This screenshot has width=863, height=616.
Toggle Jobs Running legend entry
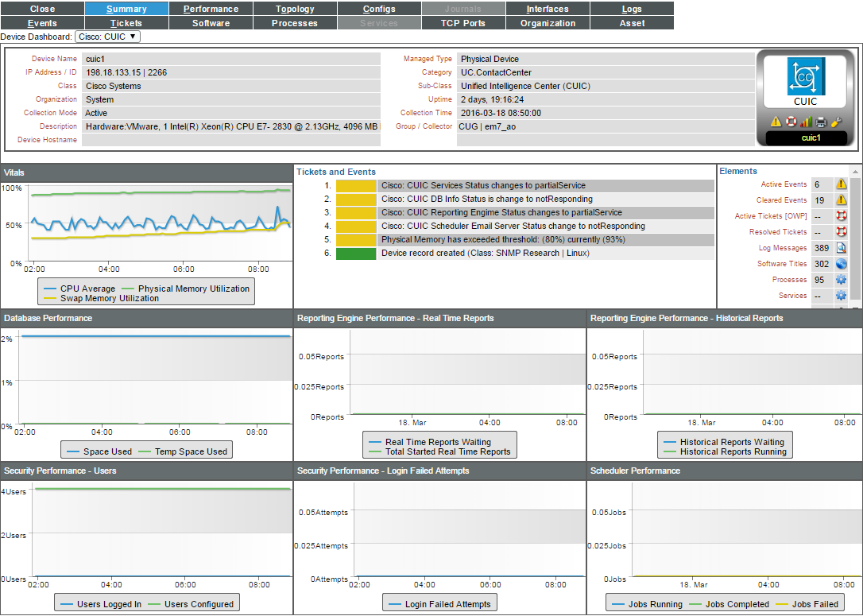point(648,604)
